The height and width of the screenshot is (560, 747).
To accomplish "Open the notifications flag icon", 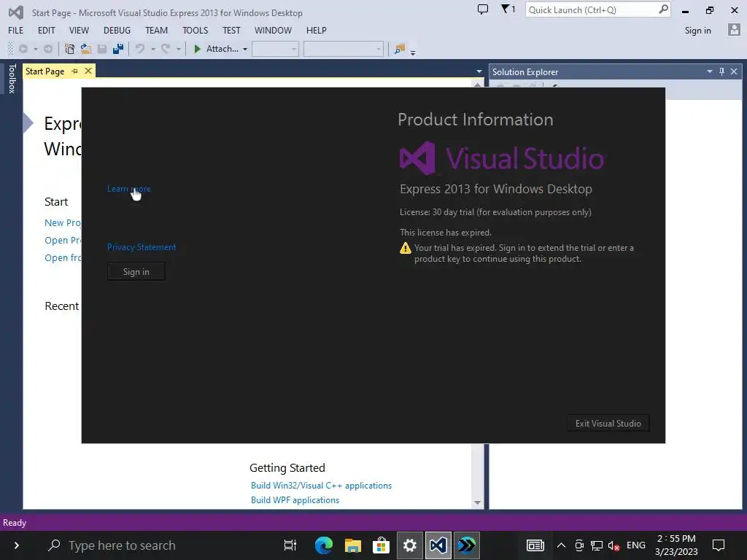I will tap(508, 9).
